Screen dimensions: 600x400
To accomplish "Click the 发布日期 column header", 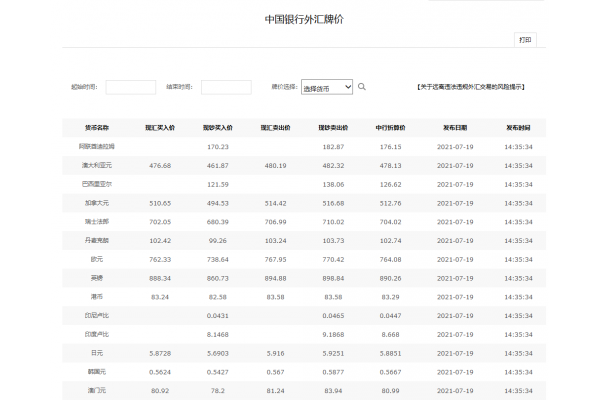I will pos(455,128).
